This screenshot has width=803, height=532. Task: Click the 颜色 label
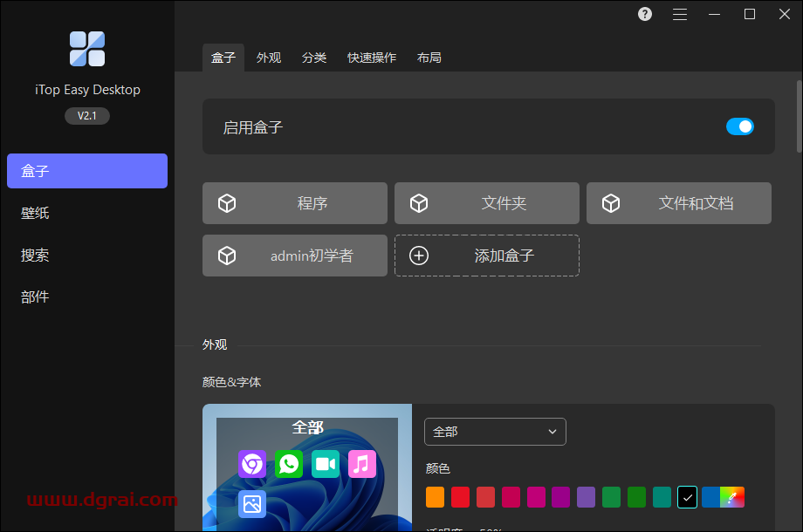pos(438,468)
